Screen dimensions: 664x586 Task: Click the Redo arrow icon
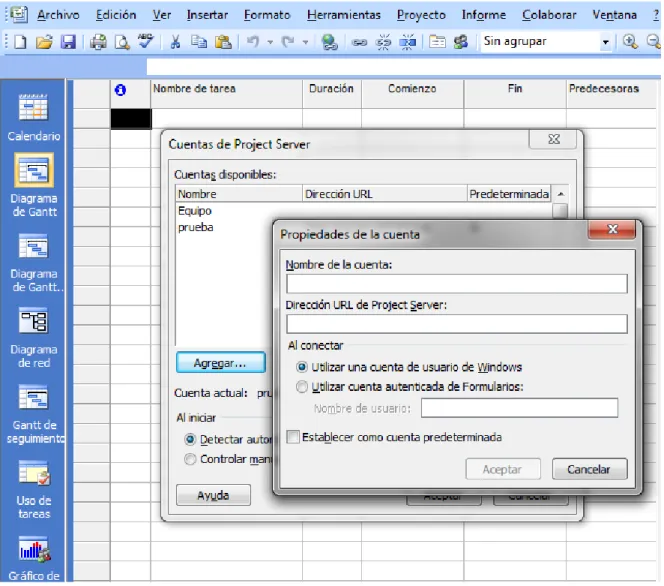(288, 42)
